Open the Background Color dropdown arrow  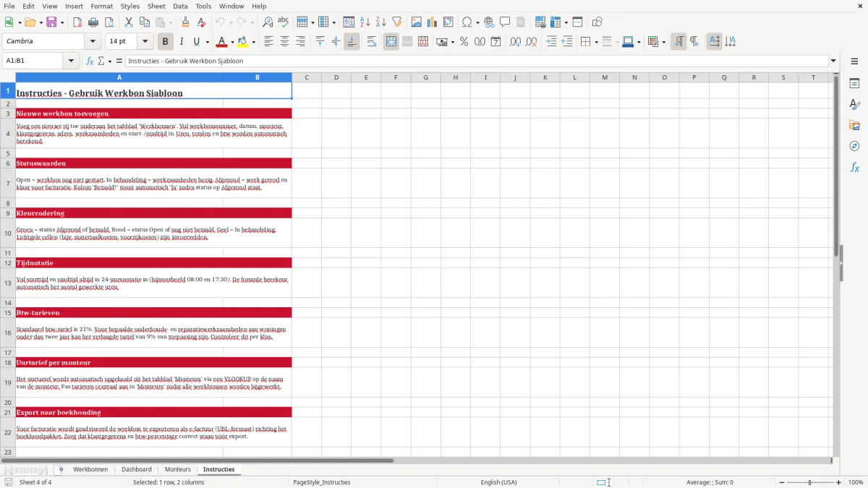[x=253, y=42]
